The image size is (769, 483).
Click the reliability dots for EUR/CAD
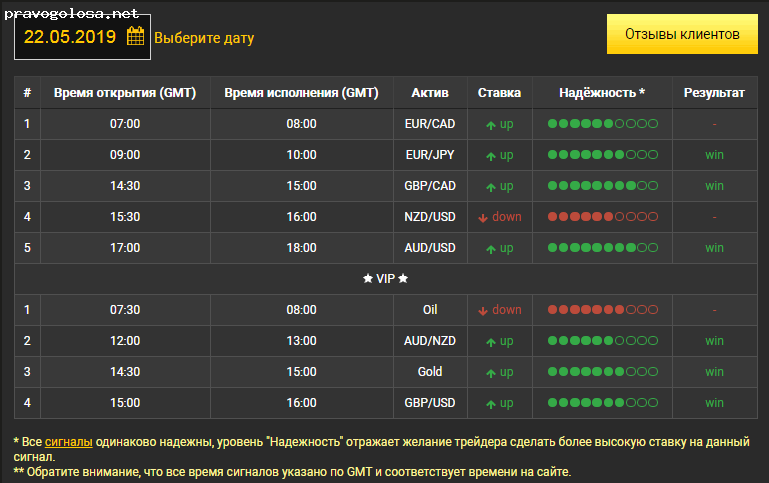602,124
